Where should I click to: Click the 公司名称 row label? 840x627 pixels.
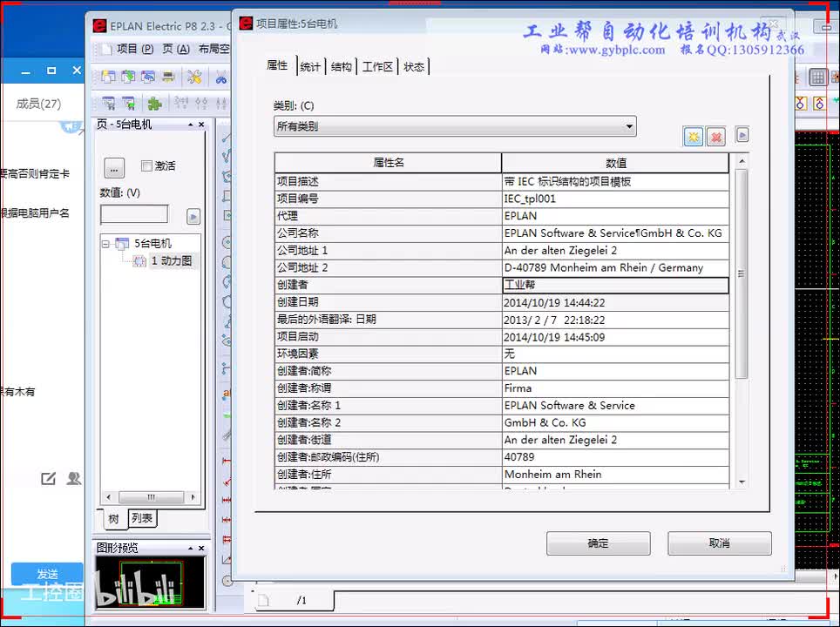pos(298,233)
